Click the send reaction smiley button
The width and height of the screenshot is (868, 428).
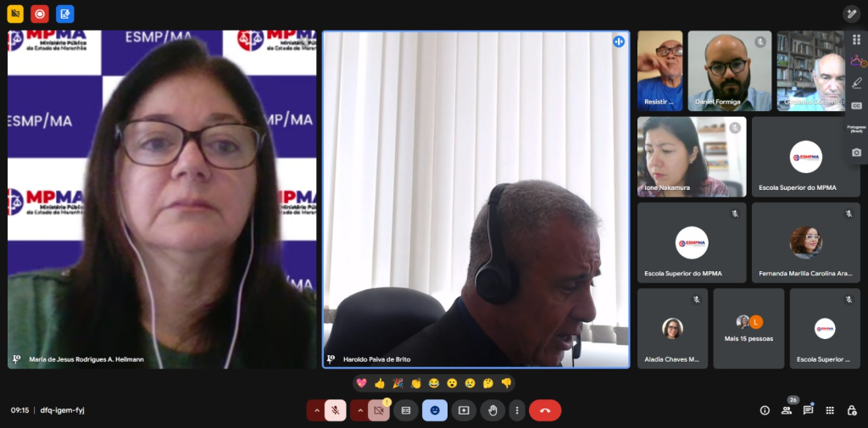[435, 410]
